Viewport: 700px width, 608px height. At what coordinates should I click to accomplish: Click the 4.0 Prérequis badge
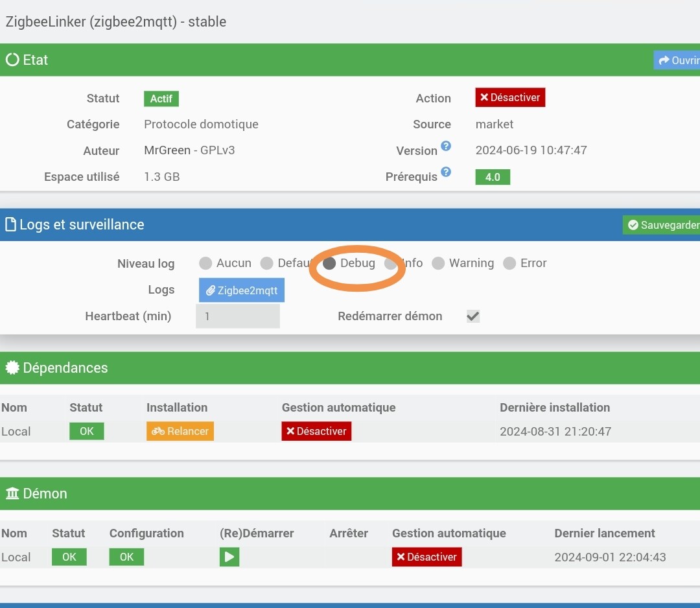point(493,177)
